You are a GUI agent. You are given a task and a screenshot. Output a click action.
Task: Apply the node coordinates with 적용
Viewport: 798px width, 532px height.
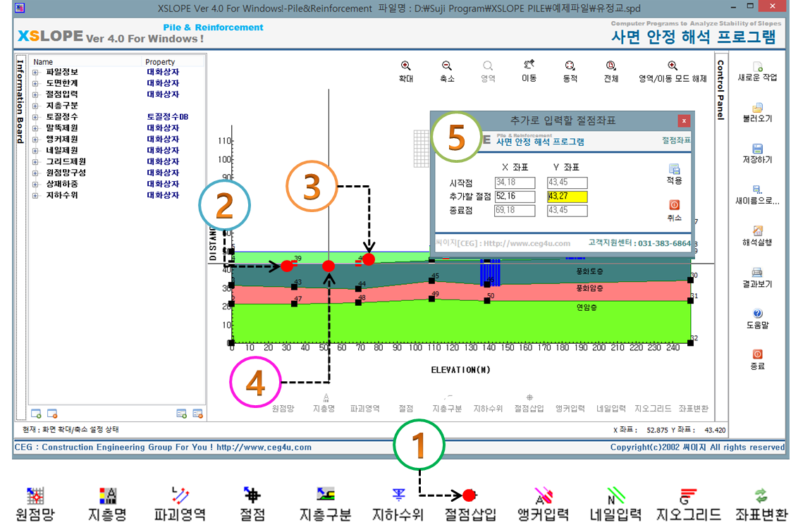pyautogui.click(x=675, y=173)
